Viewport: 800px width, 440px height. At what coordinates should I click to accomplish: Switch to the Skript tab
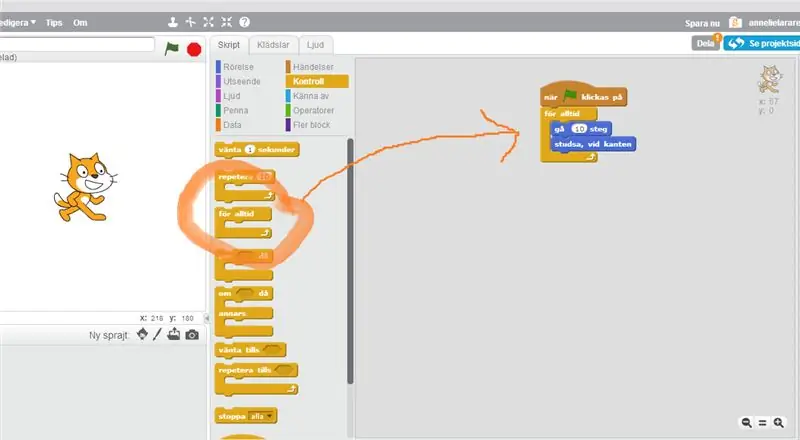229,45
